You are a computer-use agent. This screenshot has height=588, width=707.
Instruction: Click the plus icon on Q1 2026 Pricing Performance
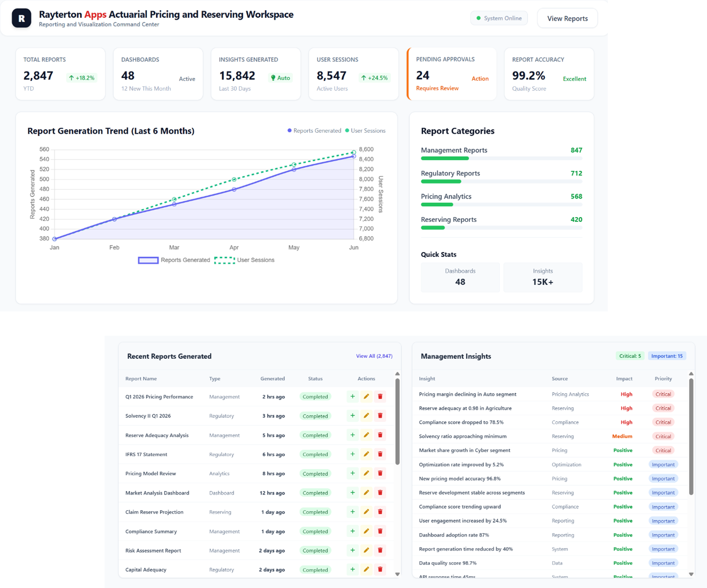click(x=353, y=396)
